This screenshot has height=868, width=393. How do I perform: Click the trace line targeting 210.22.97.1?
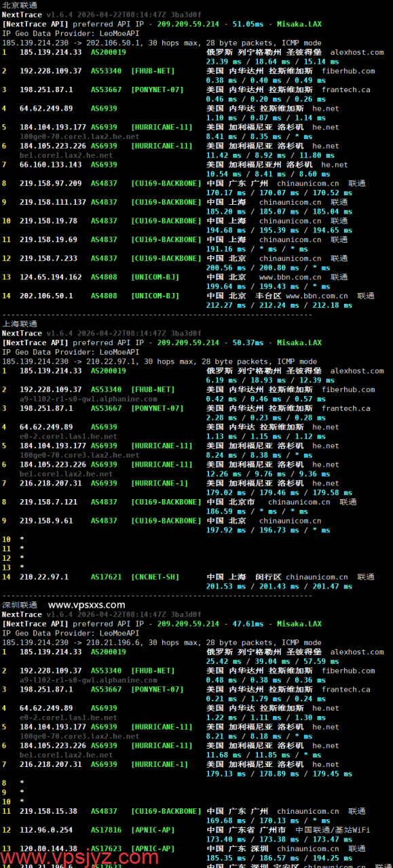pos(160,361)
